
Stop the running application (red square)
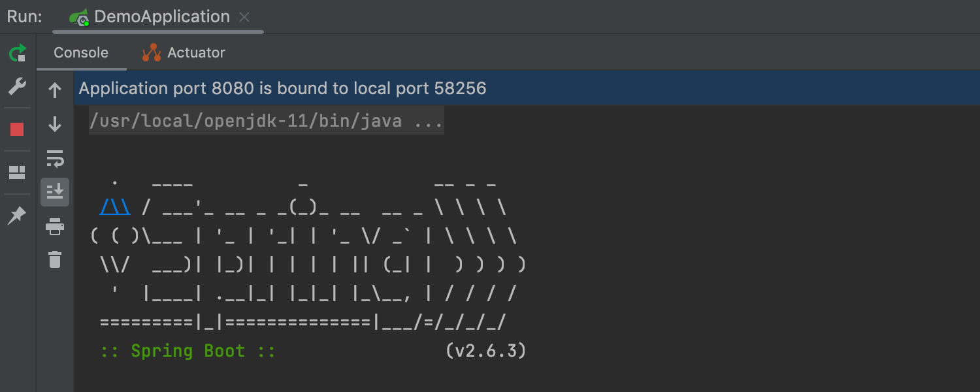click(18, 129)
